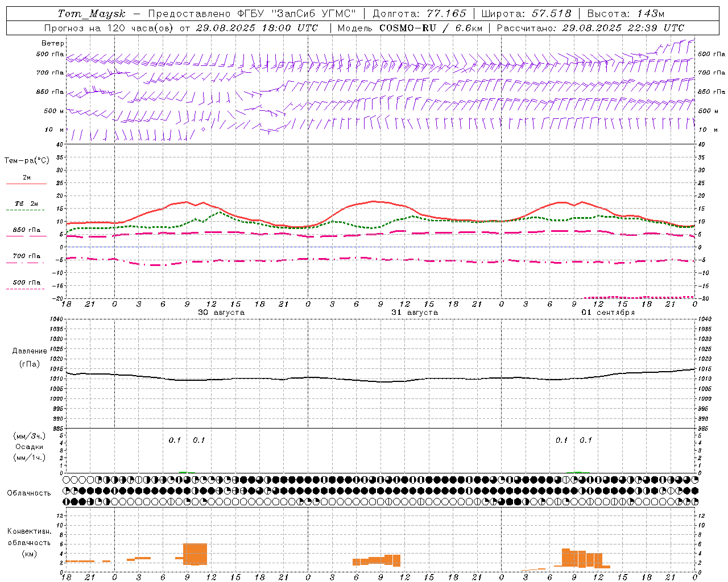
Task: Click the Конвективн. label of convective cloudiness
Action: coord(30,531)
